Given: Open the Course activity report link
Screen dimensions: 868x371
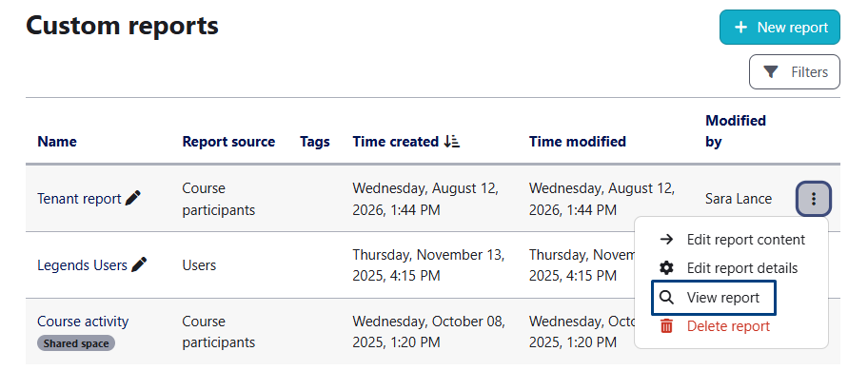Looking at the screenshot, I should click(x=83, y=322).
